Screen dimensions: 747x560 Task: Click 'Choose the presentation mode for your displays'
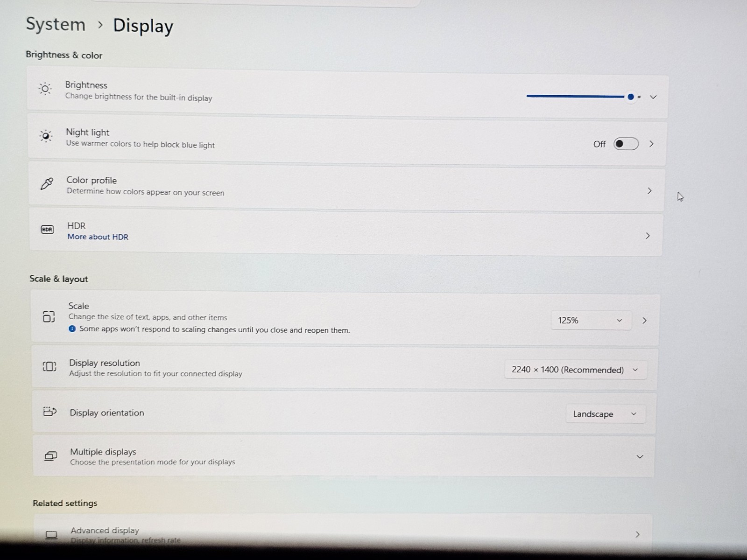pyautogui.click(x=153, y=462)
